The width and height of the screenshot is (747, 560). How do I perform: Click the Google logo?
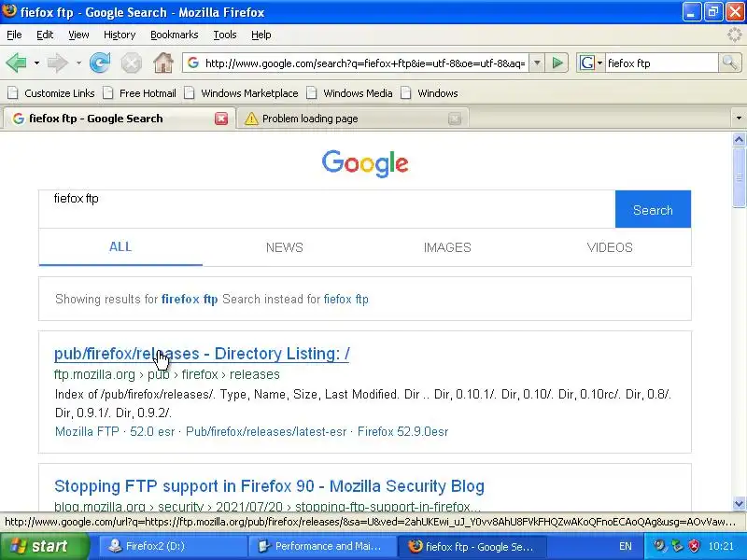coord(365,163)
